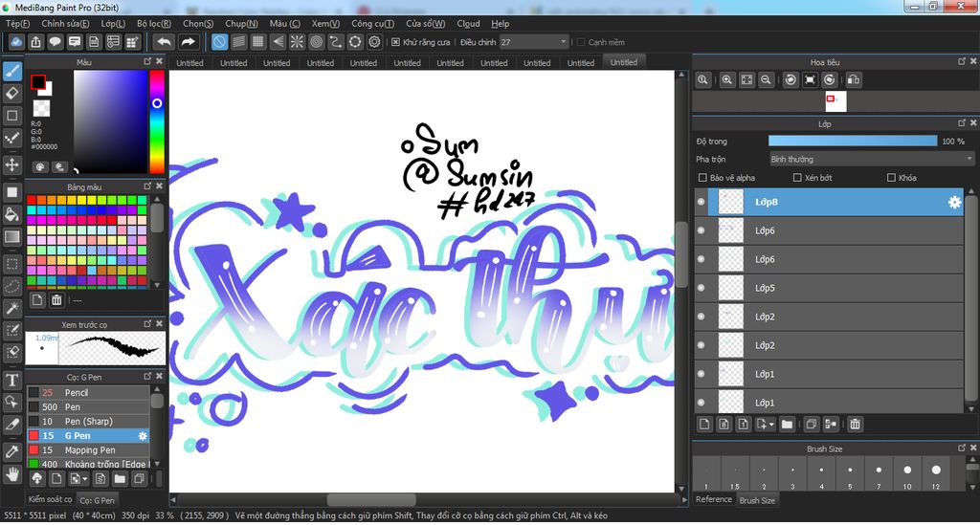Turn off snap with the snap-off icon
This screenshot has height=525, width=980.
click(x=219, y=42)
